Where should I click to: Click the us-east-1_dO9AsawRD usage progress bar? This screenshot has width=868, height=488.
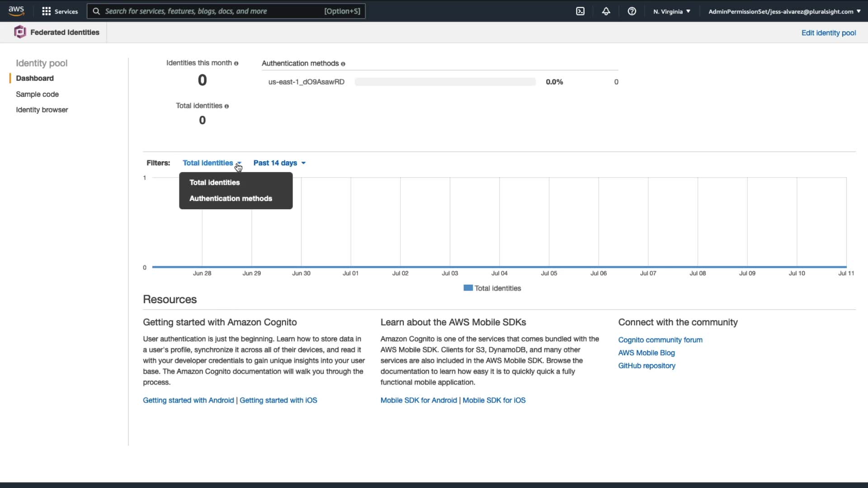[445, 82]
